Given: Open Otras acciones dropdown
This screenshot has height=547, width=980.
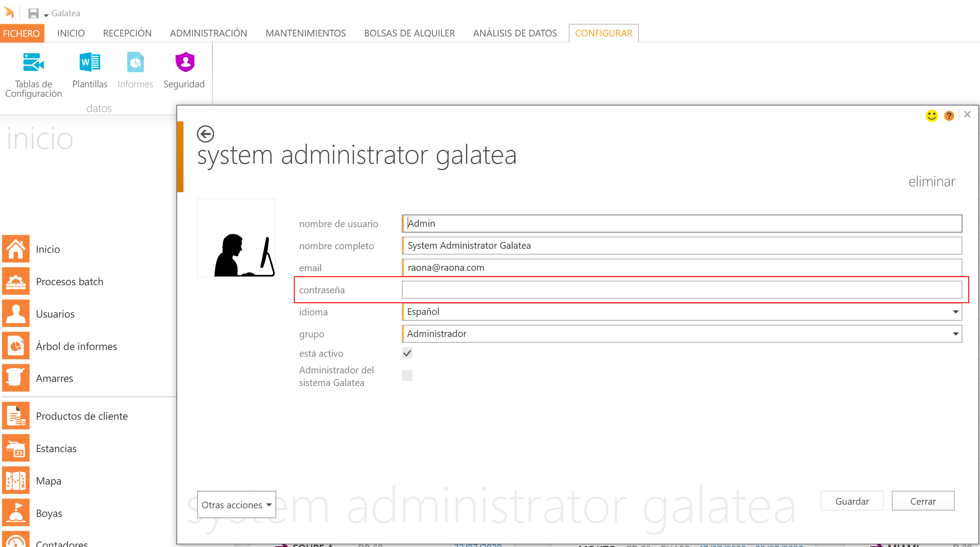Looking at the screenshot, I should click(236, 505).
